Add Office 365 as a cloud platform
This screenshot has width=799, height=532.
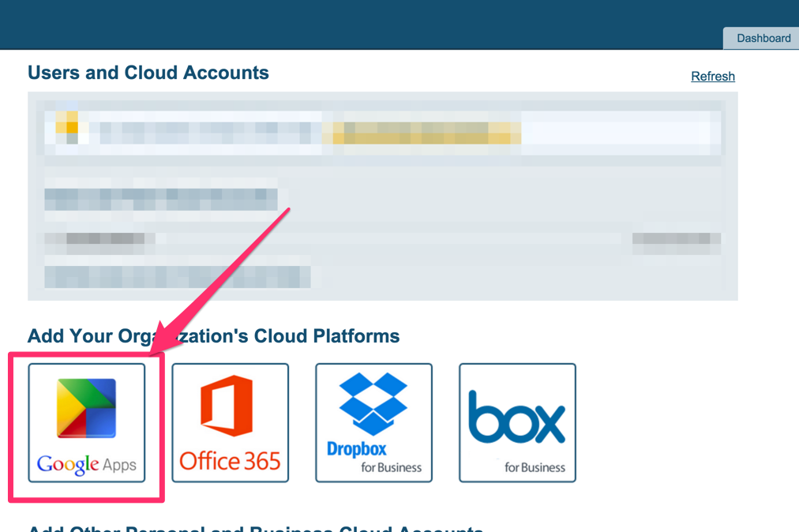pyautogui.click(x=230, y=422)
